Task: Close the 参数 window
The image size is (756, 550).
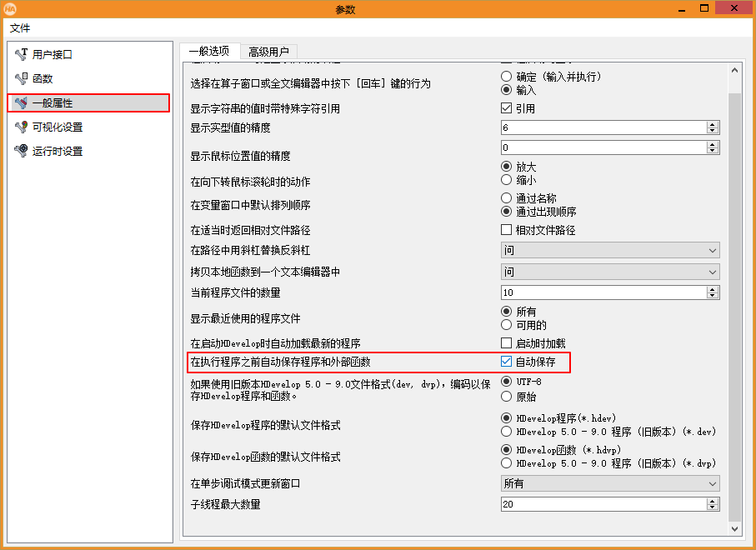Action: tap(734, 8)
